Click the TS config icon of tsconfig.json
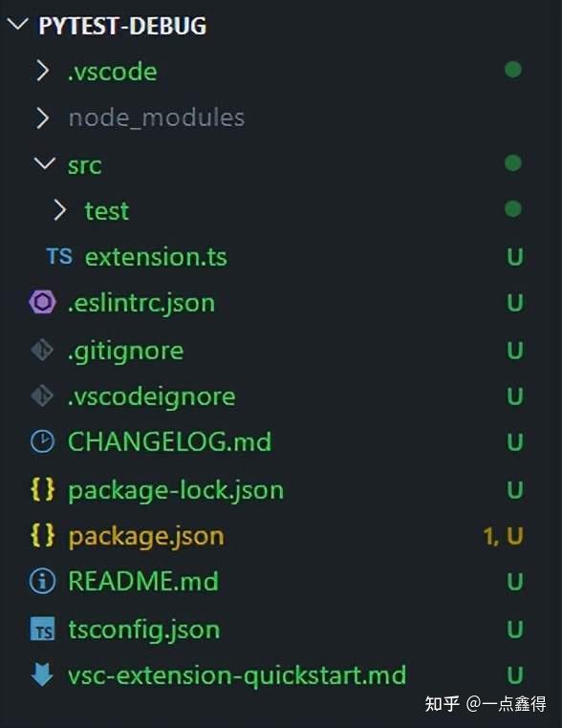The height and width of the screenshot is (728, 562). coord(42,629)
